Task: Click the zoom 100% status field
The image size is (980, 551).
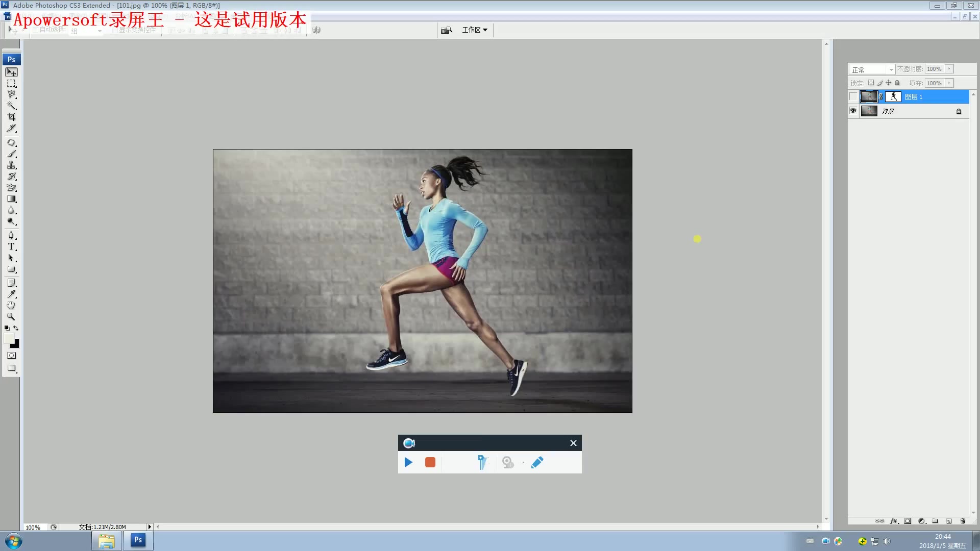Action: [x=35, y=527]
